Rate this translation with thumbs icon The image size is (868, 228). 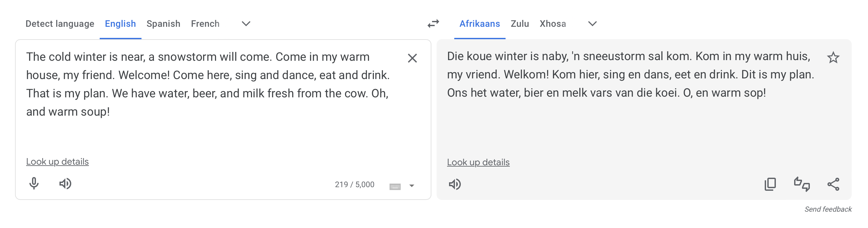(x=802, y=185)
